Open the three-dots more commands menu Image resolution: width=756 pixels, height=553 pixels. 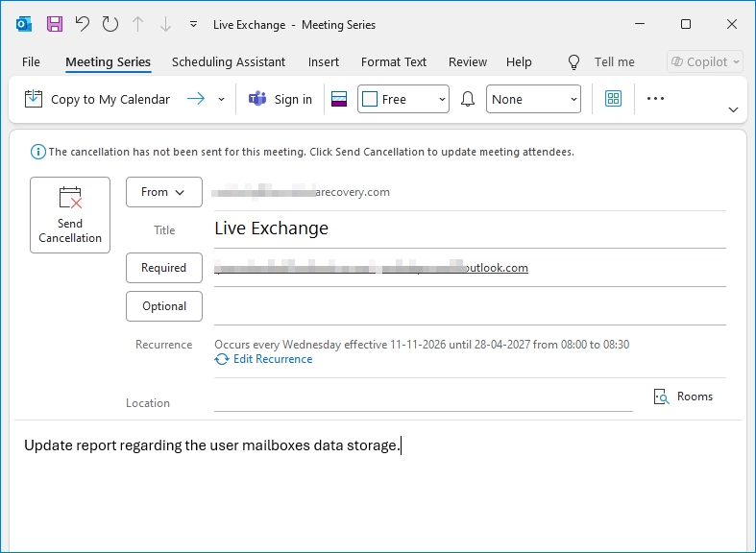(655, 99)
